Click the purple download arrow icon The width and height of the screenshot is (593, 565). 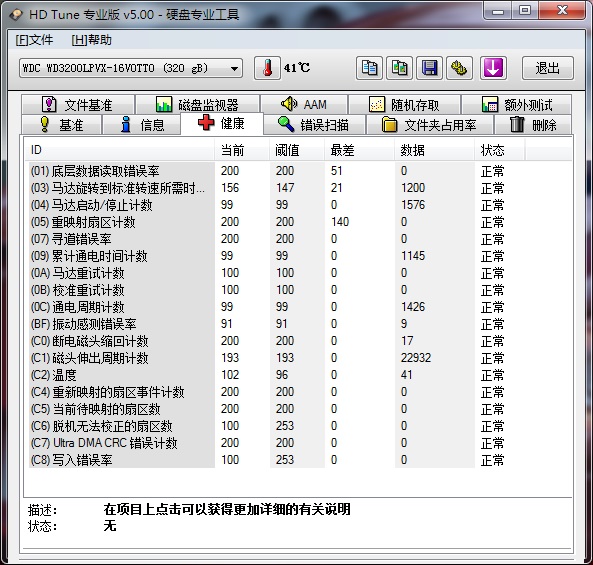click(x=493, y=68)
